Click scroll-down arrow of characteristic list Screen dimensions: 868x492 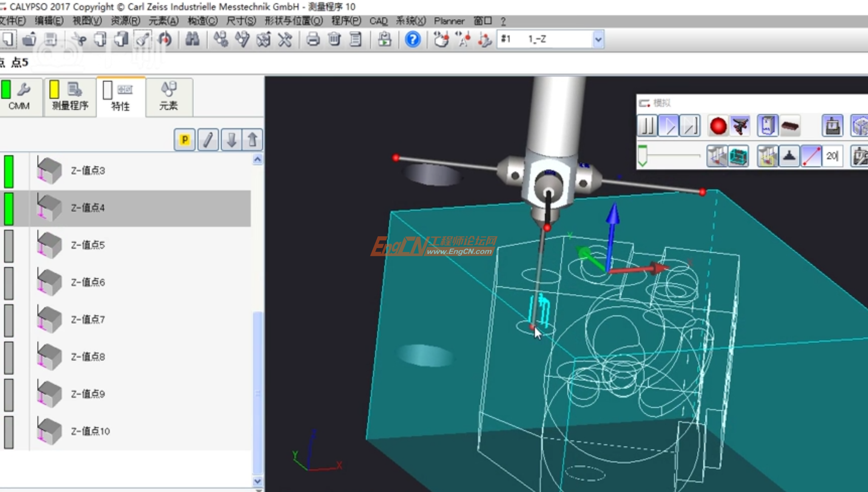tap(257, 481)
